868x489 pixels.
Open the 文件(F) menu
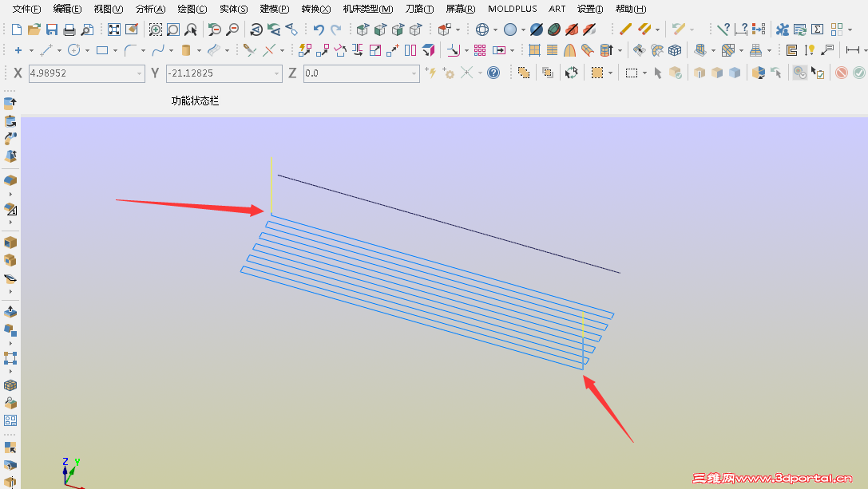(26, 9)
